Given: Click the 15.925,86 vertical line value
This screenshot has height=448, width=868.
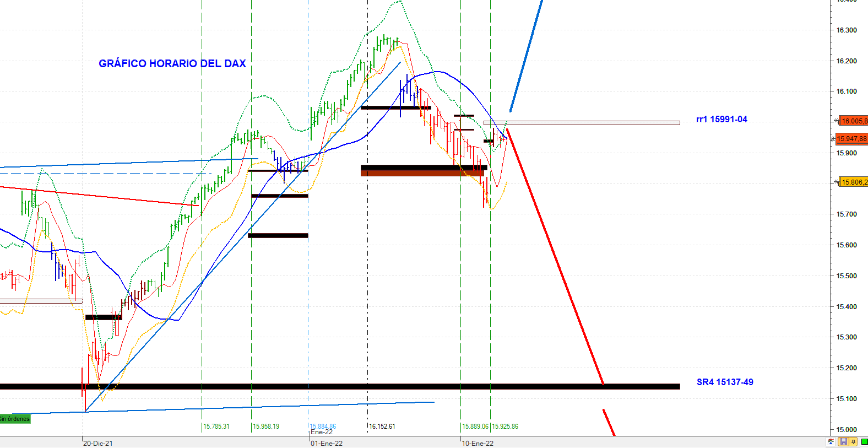Looking at the screenshot, I should pyautogui.click(x=505, y=427).
